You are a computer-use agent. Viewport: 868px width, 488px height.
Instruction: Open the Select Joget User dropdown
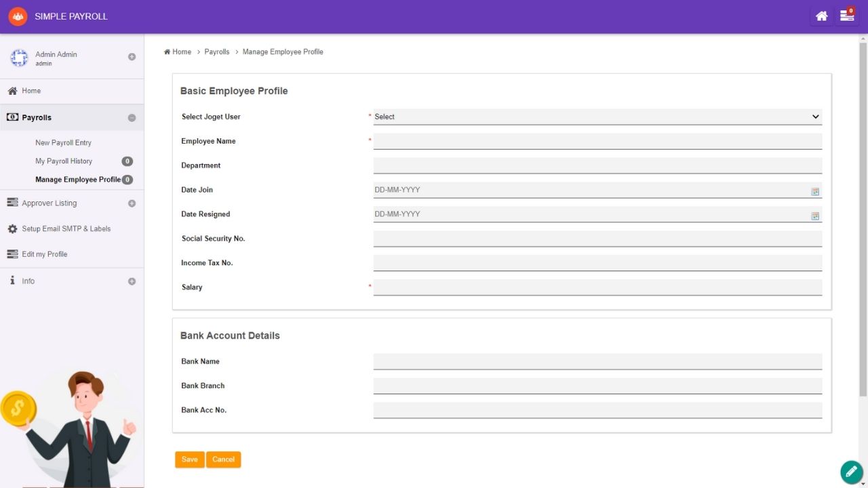point(597,117)
